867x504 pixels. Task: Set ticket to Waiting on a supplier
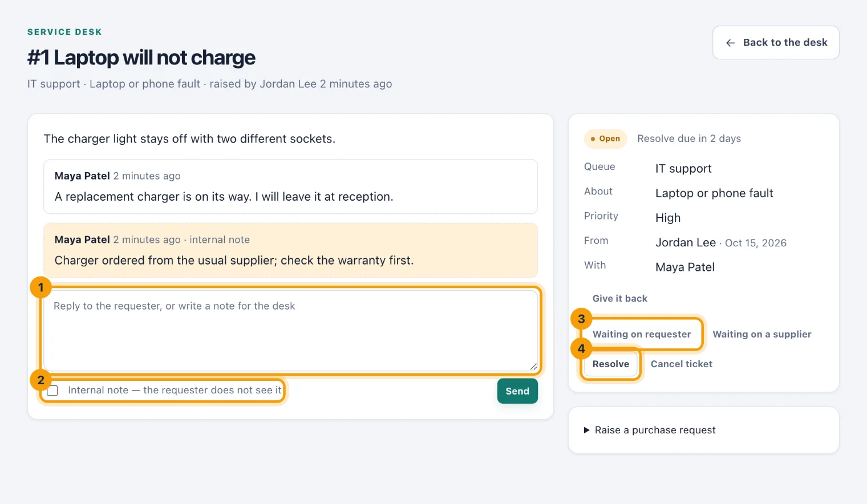coord(762,334)
